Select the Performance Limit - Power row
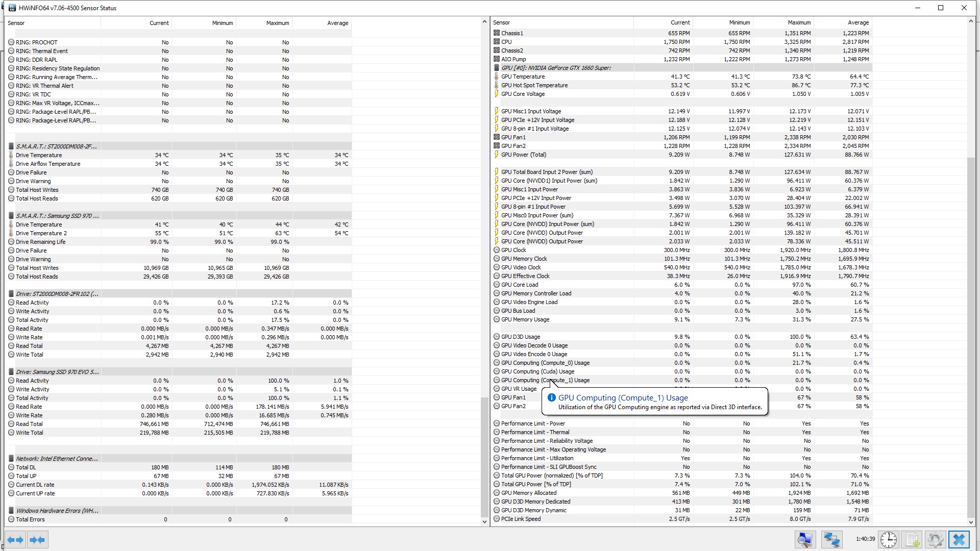 click(533, 423)
